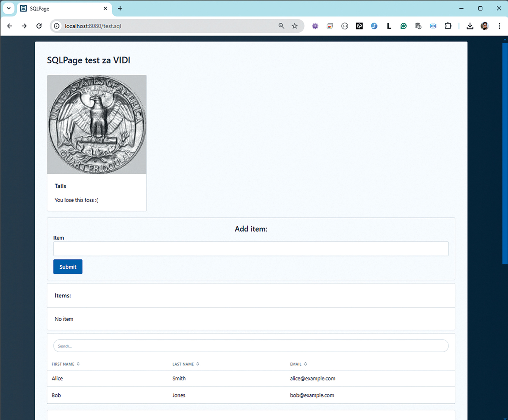Viewport: 508px width, 420px height.
Task: Click the Item text input field
Action: pos(251,249)
